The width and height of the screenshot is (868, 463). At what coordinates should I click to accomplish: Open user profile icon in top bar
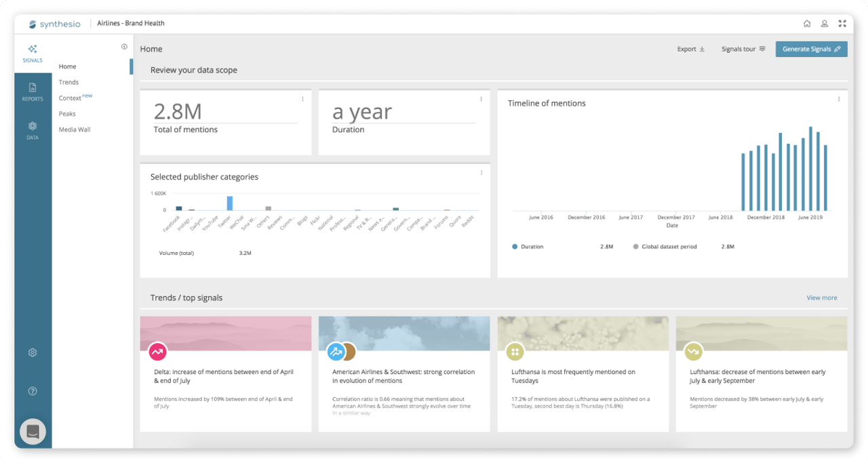(825, 24)
